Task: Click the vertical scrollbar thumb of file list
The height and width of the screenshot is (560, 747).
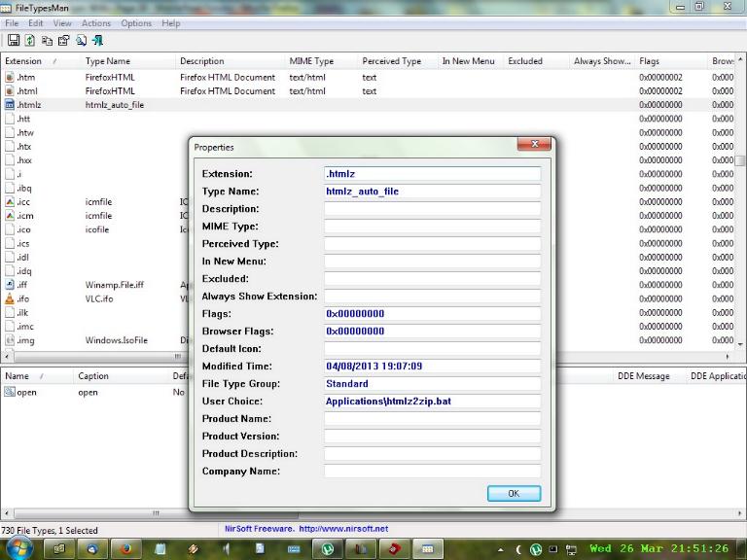Action: pos(740,160)
